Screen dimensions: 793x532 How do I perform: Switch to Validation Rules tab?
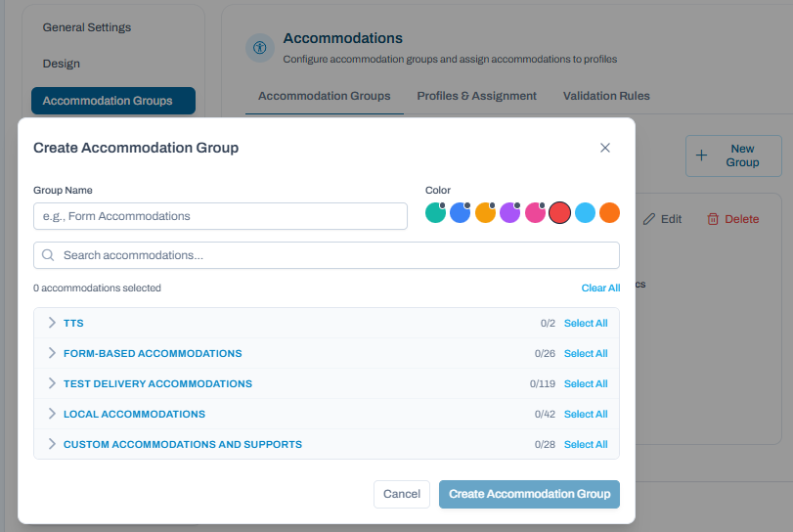click(606, 96)
